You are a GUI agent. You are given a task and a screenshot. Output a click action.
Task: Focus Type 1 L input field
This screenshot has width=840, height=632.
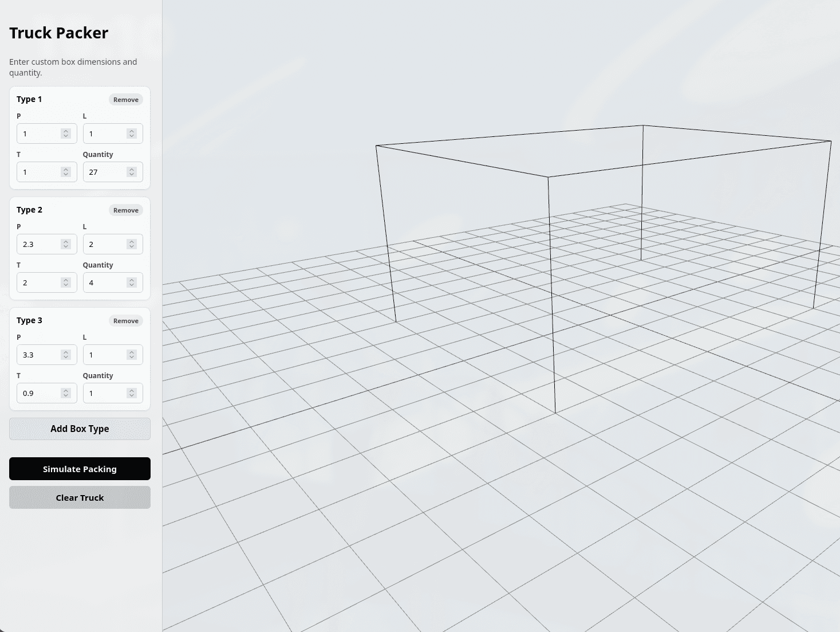click(113, 134)
